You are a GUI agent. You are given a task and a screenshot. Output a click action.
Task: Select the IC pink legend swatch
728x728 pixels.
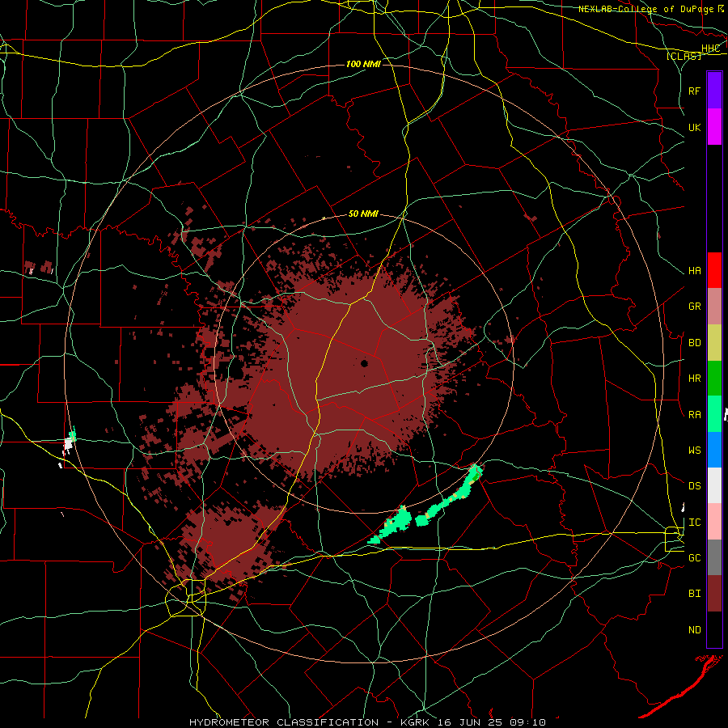point(714,522)
